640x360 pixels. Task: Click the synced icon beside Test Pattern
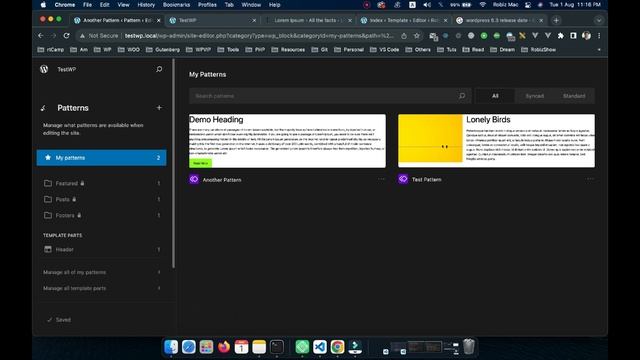click(x=403, y=179)
